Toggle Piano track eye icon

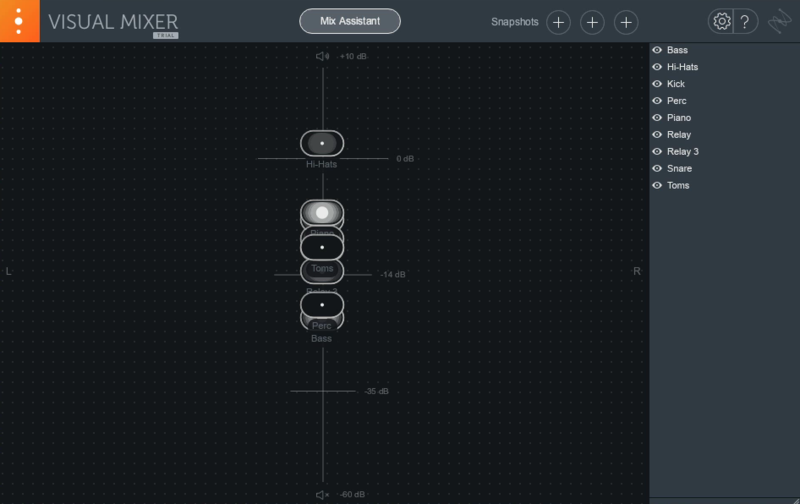click(x=657, y=117)
